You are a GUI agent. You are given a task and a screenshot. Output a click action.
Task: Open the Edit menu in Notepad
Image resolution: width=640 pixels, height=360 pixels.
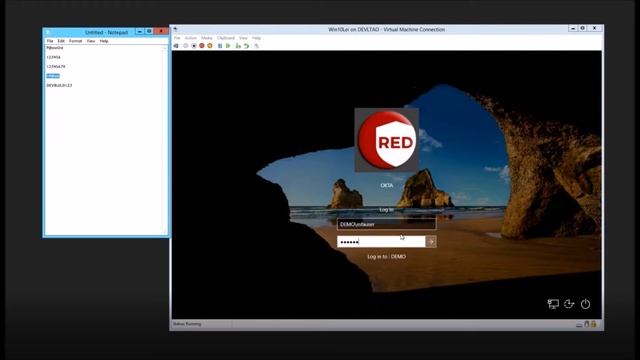tap(61, 41)
